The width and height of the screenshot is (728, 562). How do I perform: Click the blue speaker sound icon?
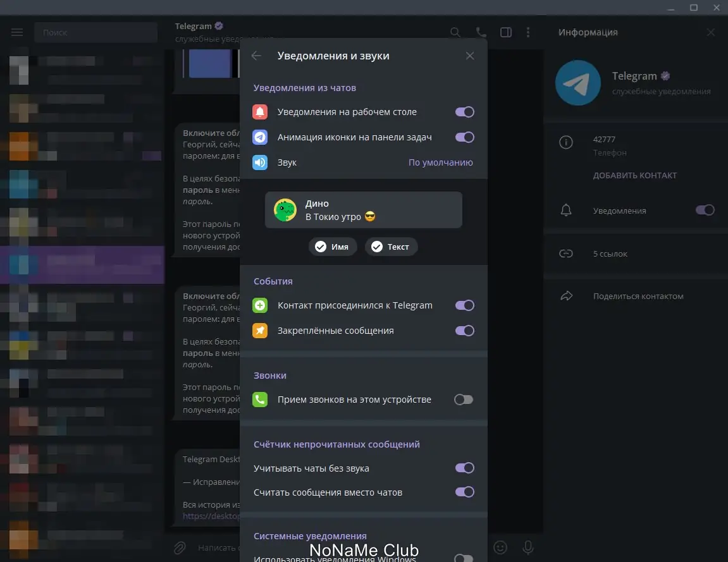[x=260, y=162]
